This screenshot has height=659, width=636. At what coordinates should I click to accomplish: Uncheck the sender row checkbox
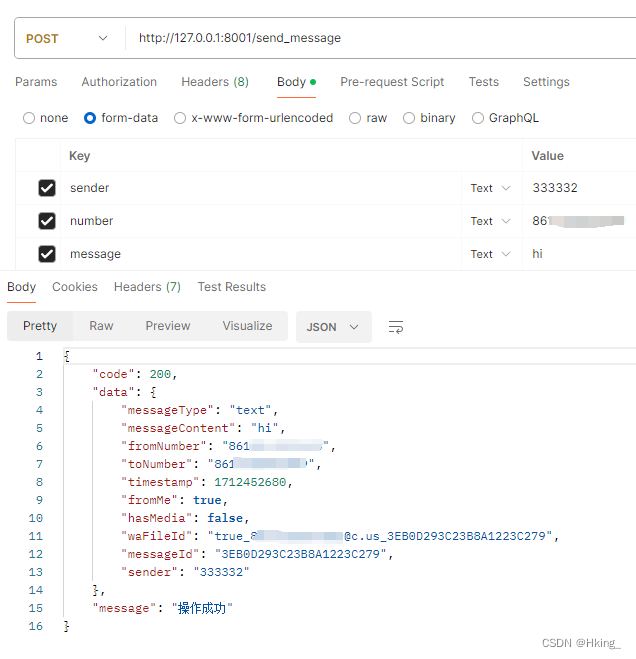click(46, 188)
